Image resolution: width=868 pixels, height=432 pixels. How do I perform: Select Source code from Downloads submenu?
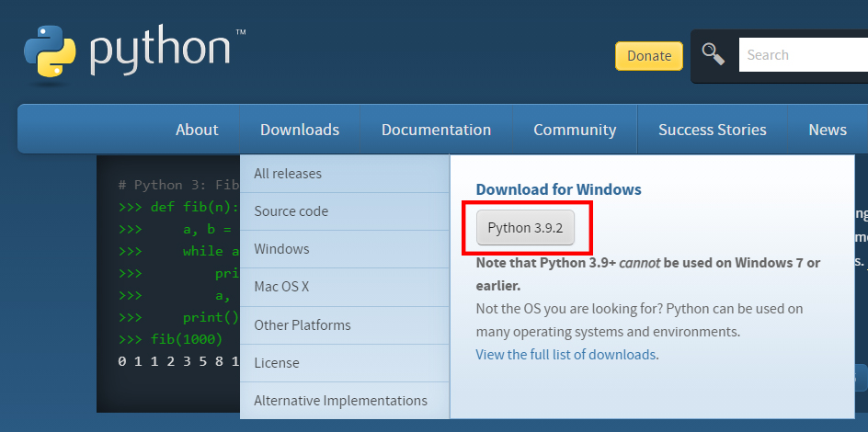tap(344, 211)
